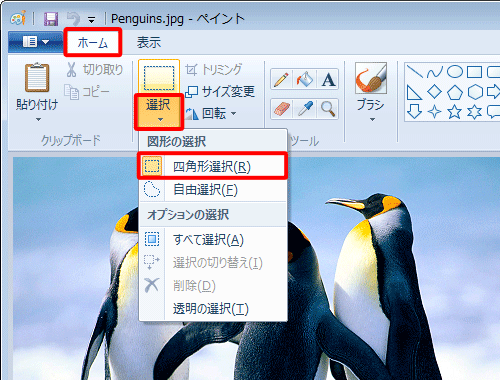Image resolution: width=500 pixels, height=380 pixels.
Task: Pick the Curve shape
Action: pos(435,72)
